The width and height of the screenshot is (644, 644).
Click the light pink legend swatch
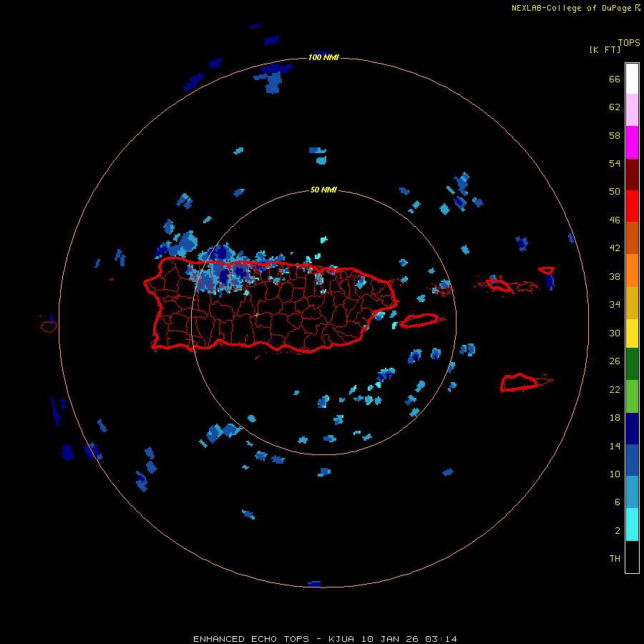[632, 110]
